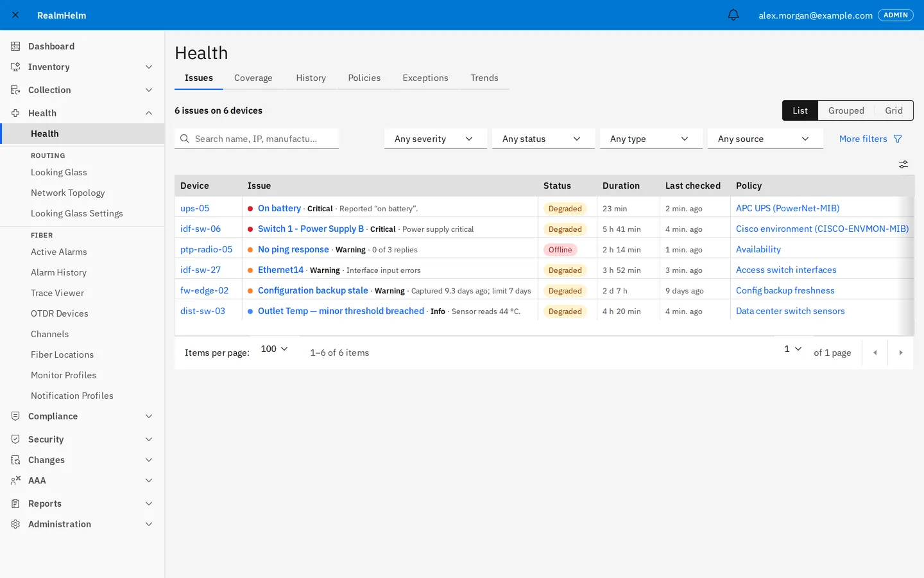Viewport: 924px width, 578px height.
Task: Click the Offline status badge
Action: pyautogui.click(x=560, y=249)
